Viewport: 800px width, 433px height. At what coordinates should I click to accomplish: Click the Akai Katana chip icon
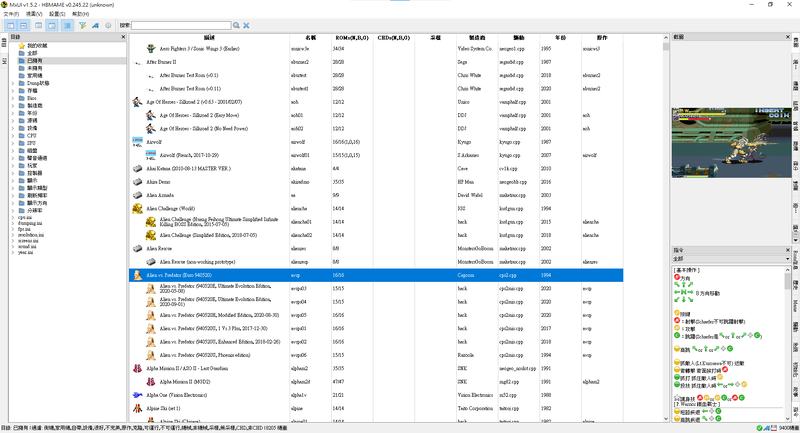pos(137,168)
